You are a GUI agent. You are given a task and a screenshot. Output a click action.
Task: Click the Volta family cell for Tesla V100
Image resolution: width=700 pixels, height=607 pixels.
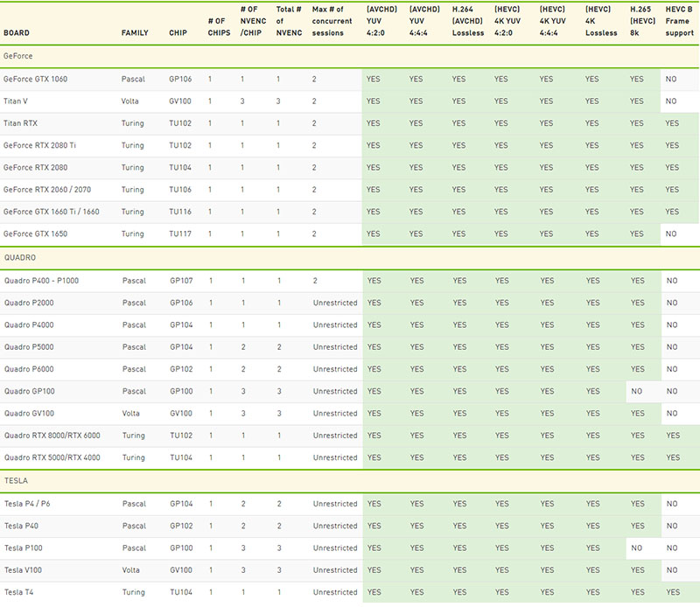pos(130,570)
